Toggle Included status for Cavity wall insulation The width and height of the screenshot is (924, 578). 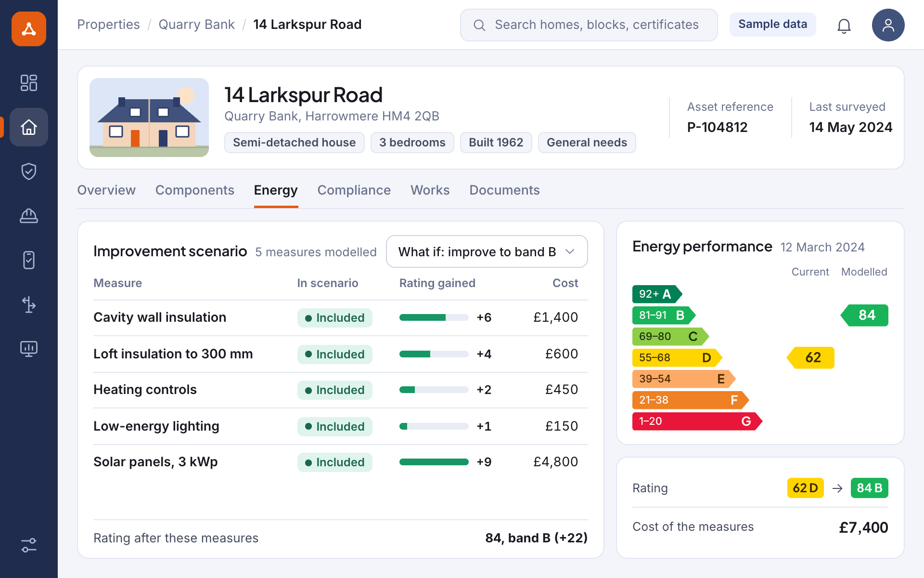pos(335,318)
